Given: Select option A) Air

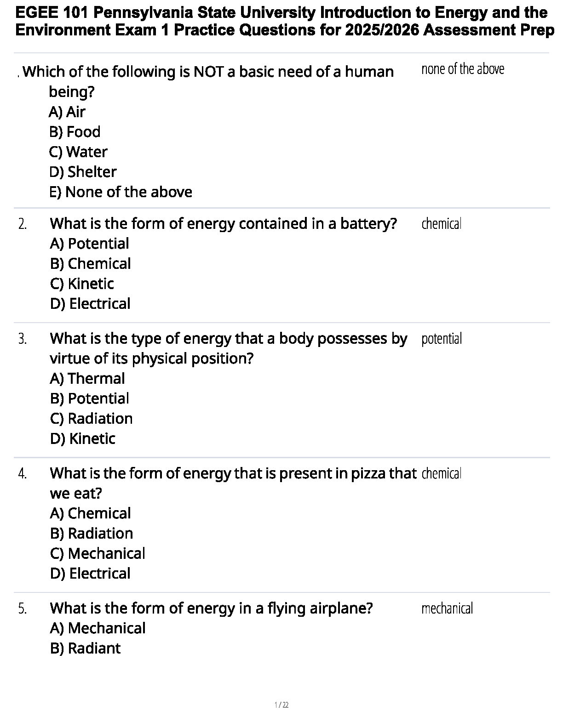Looking at the screenshot, I should (x=67, y=112).
